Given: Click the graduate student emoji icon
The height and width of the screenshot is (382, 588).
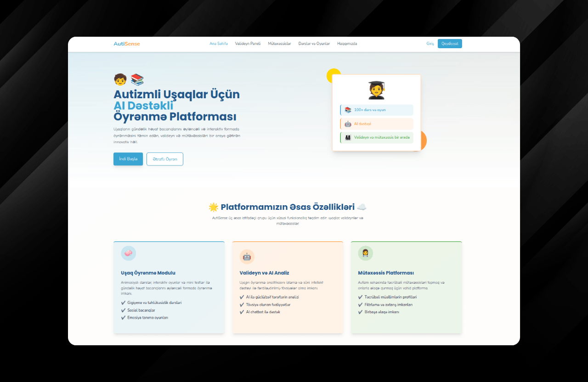Looking at the screenshot, I should (x=376, y=90).
